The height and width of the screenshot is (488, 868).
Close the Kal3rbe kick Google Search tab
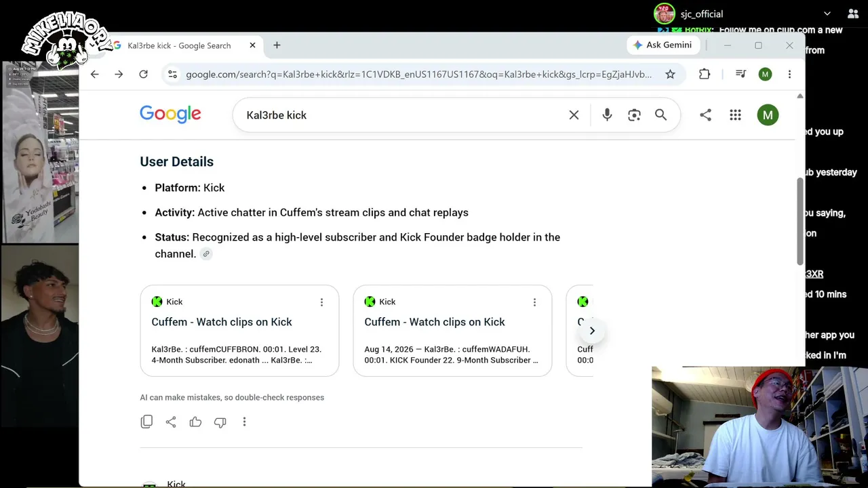[252, 45]
